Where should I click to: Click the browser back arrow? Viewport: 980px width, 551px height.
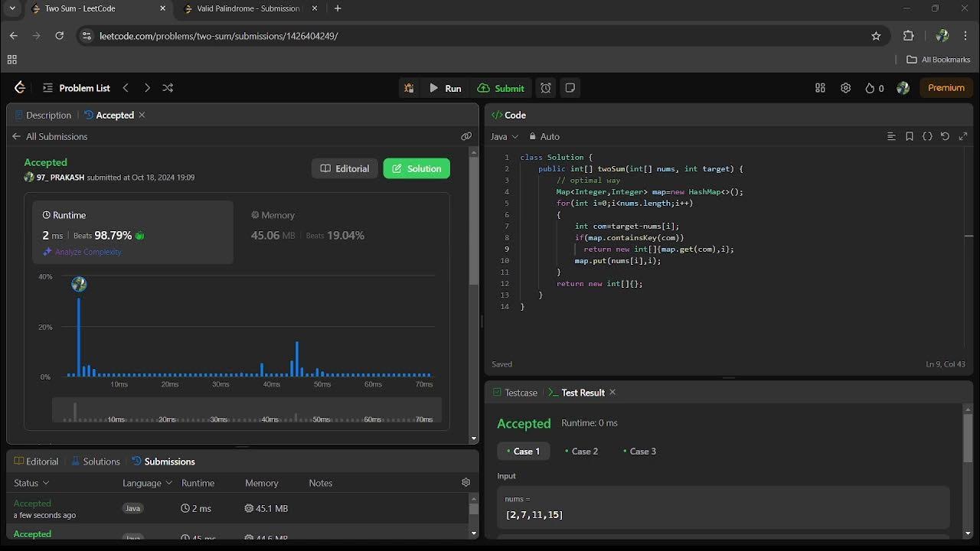tap(13, 36)
